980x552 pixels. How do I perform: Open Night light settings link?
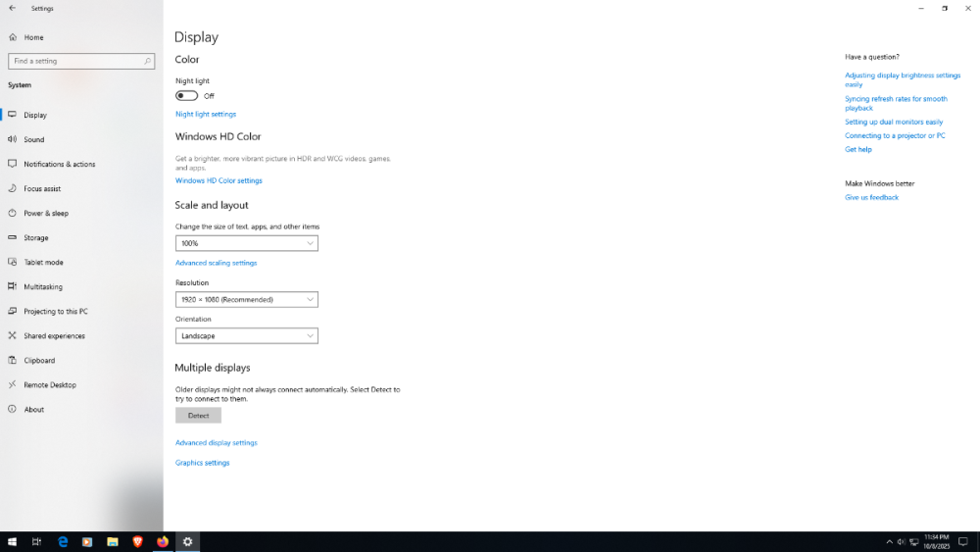[205, 114]
